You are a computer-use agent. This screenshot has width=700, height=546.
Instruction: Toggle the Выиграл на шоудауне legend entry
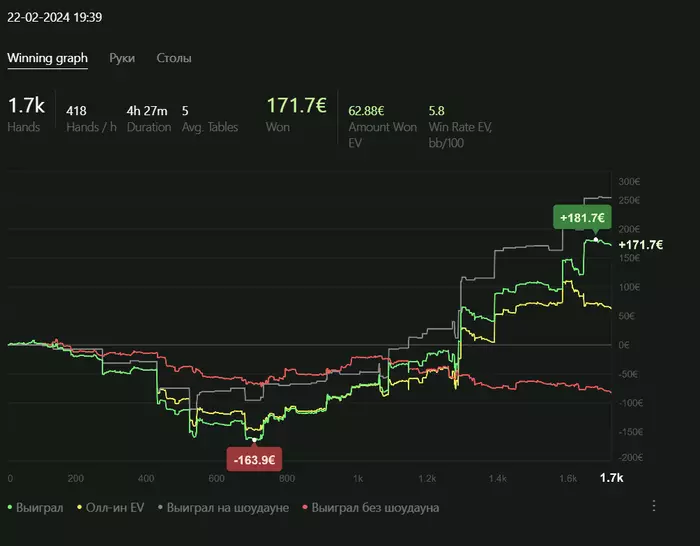click(223, 508)
